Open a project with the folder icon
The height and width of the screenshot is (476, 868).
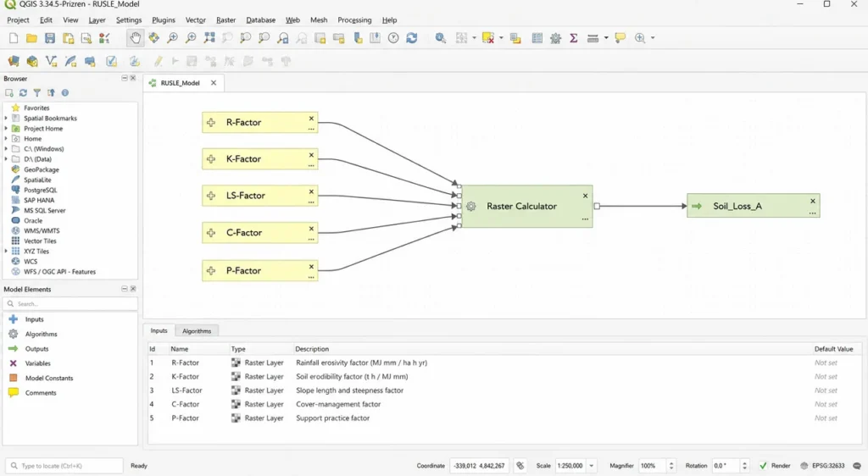[x=31, y=38]
